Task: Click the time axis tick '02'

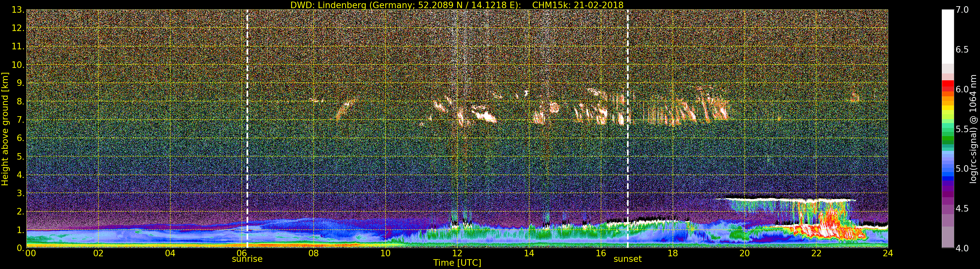Action: 99,253
